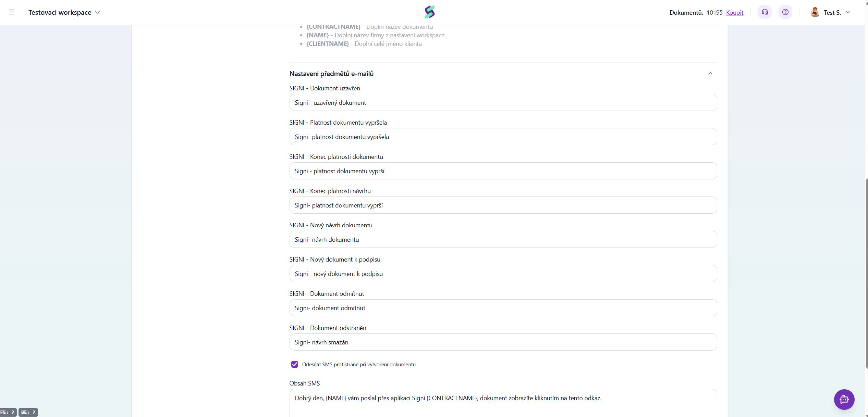Focus the Platnost dokumentu vypršela field
868x417 pixels.
[x=503, y=137]
